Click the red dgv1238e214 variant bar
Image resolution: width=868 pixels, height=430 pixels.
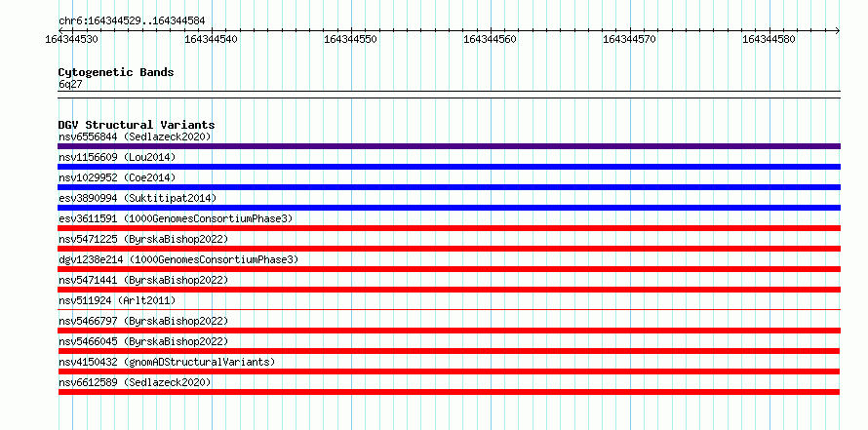[x=449, y=269]
